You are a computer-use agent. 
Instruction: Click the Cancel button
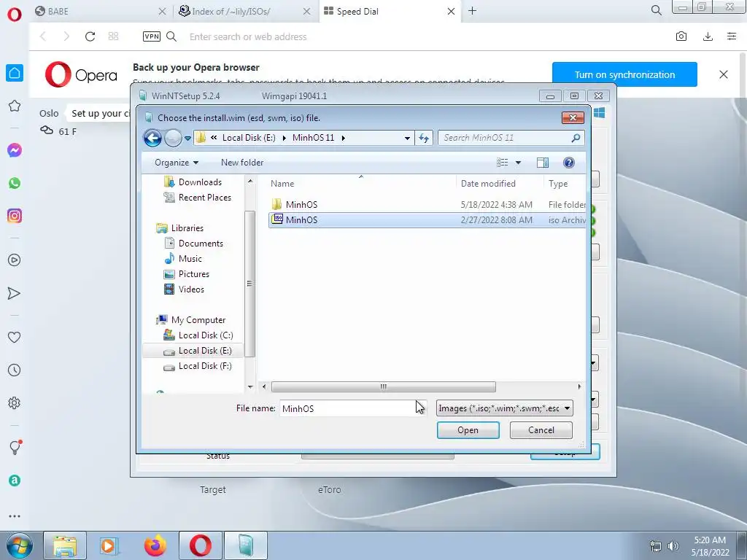coord(541,430)
